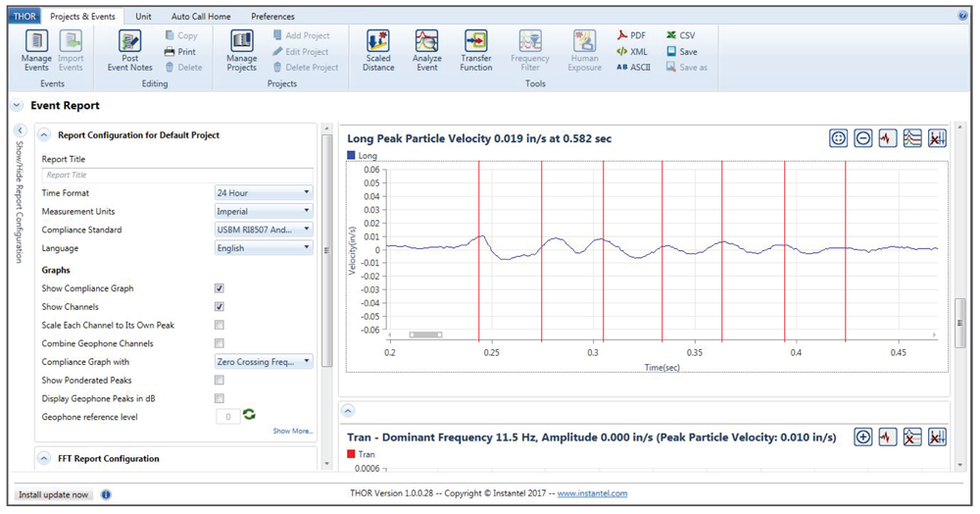Enable Combine Geophone Channels
Screen dimensions: 980x514
pyautogui.click(x=219, y=343)
